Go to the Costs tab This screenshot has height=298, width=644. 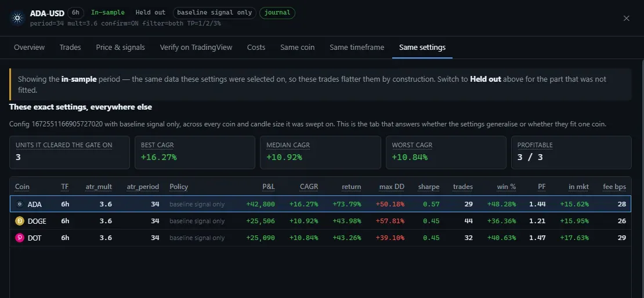click(x=256, y=47)
